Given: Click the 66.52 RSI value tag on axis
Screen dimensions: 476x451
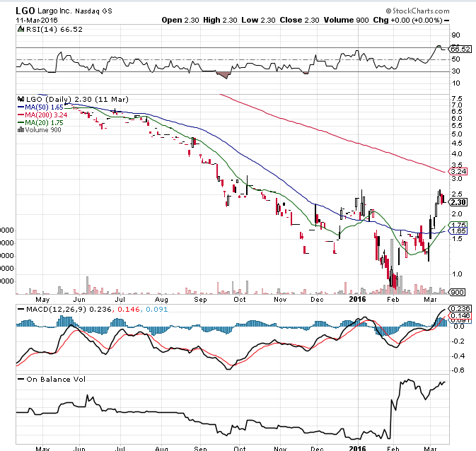Looking at the screenshot, I should pyautogui.click(x=461, y=49).
